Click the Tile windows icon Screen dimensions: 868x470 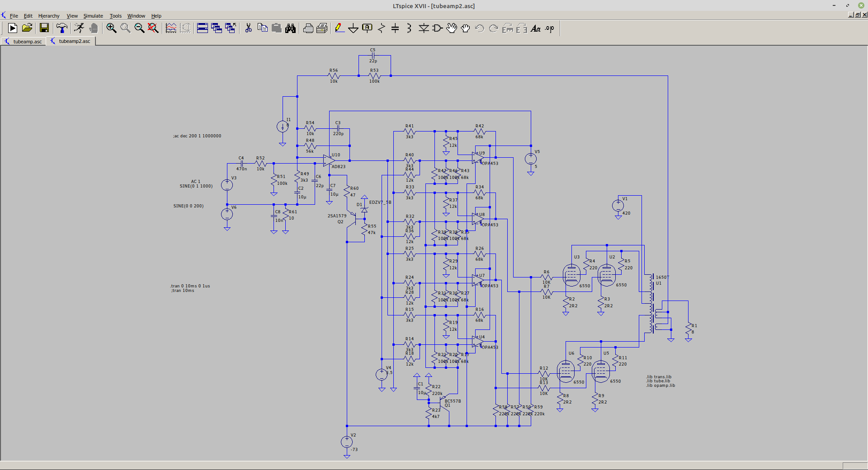coord(203,28)
